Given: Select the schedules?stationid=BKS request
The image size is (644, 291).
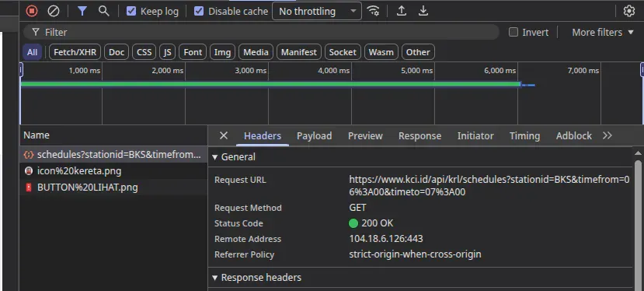Looking at the screenshot, I should (x=113, y=155).
